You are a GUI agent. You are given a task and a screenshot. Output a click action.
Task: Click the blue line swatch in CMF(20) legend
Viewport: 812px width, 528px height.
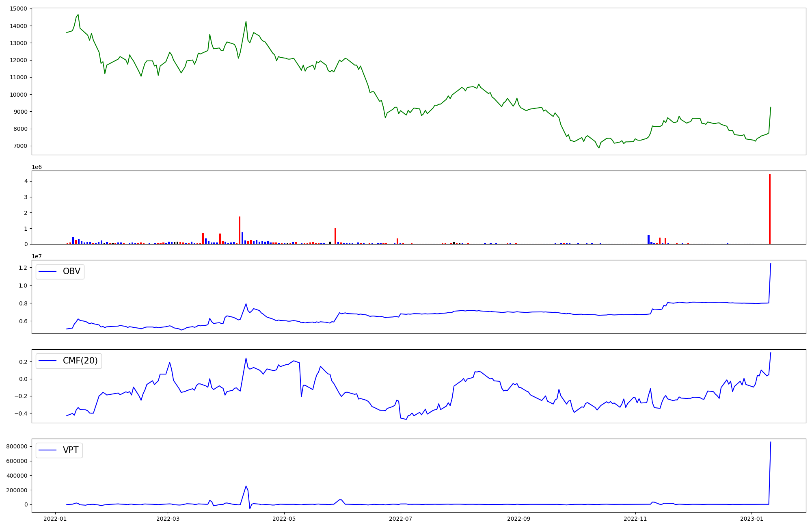pyautogui.click(x=48, y=361)
